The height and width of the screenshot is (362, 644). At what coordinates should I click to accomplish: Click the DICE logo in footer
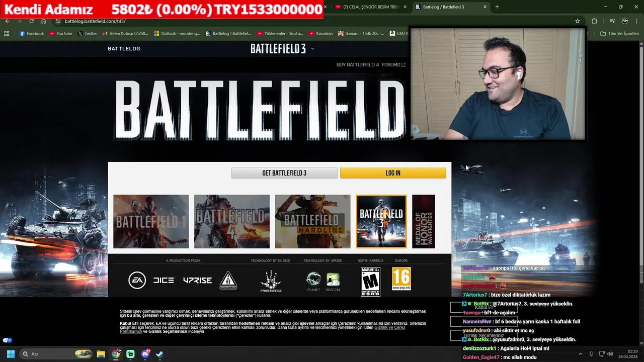click(x=164, y=280)
